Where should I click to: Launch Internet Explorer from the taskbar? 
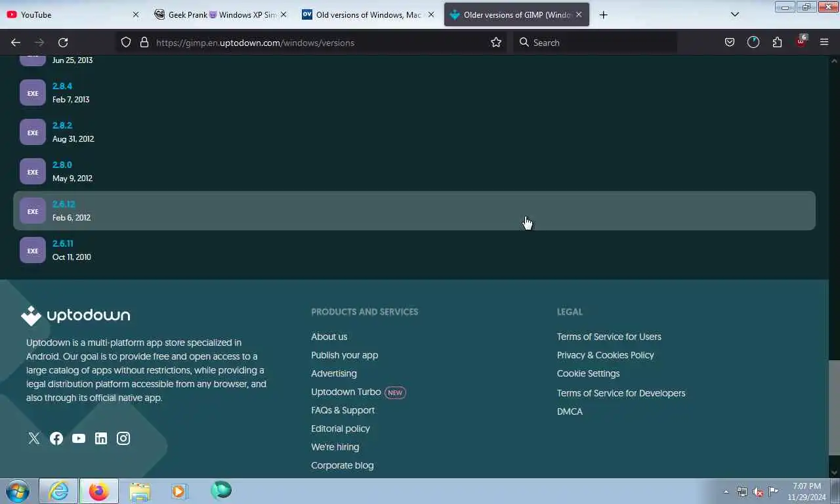58,491
